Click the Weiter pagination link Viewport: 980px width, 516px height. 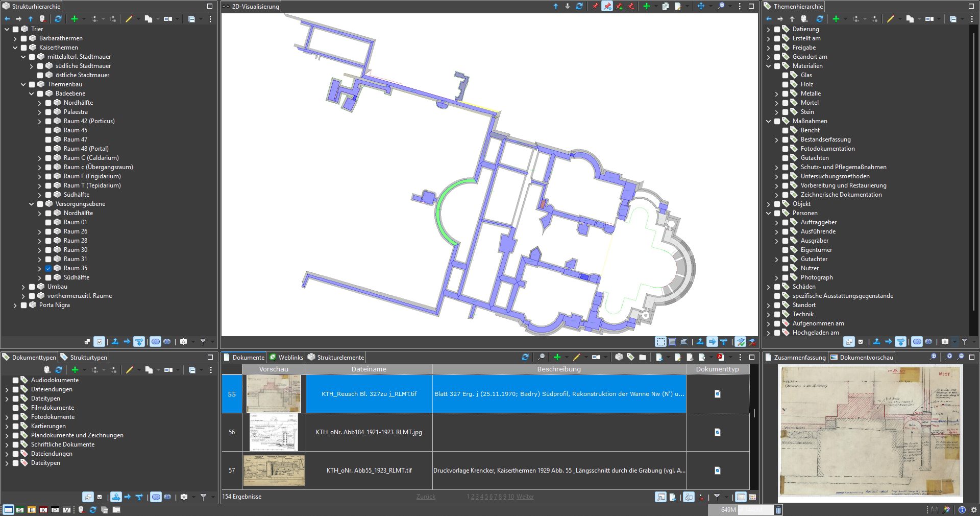pyautogui.click(x=525, y=497)
